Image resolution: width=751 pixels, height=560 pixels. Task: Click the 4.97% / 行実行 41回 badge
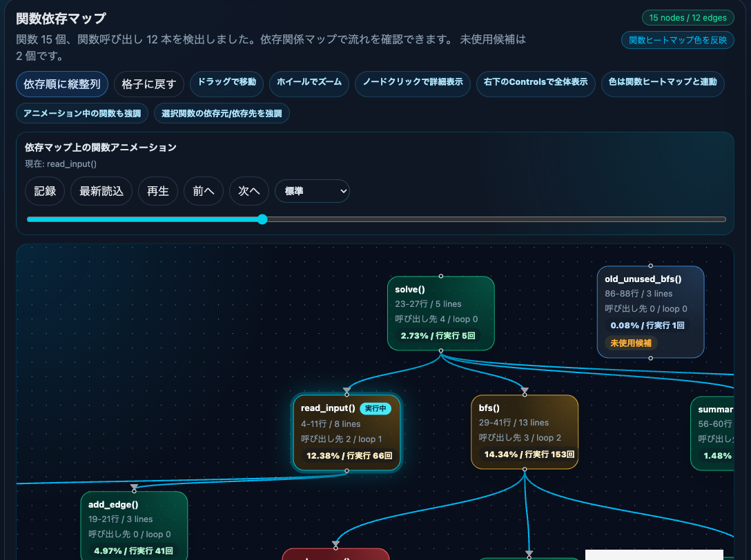click(133, 551)
